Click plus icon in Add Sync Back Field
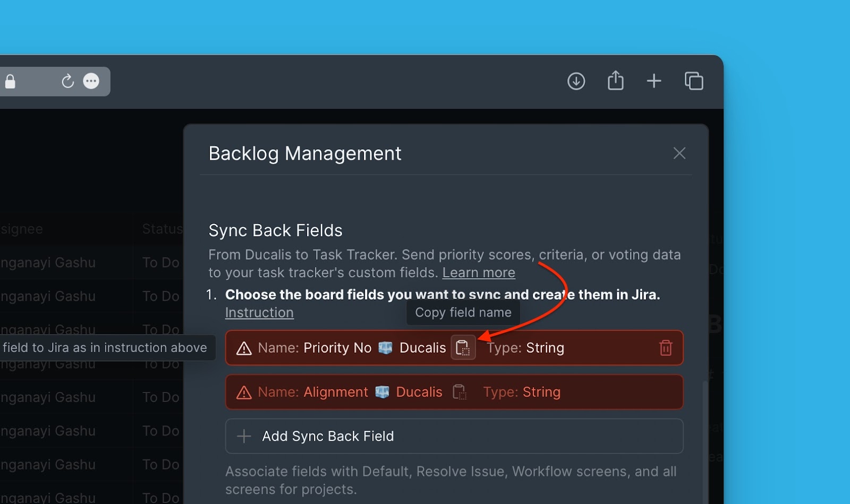This screenshot has height=504, width=850. (244, 436)
